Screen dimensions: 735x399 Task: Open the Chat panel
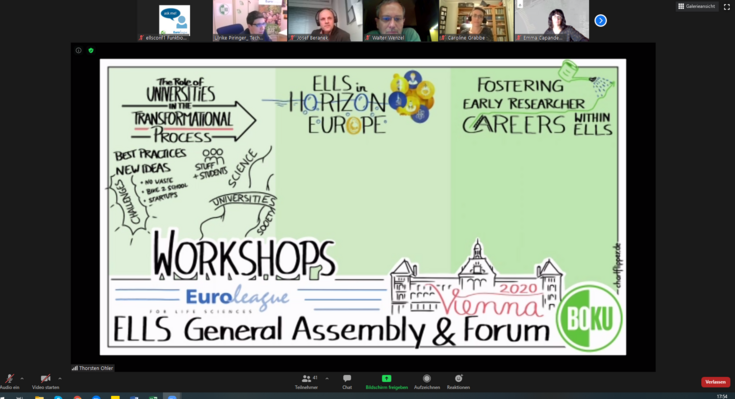pyautogui.click(x=347, y=382)
